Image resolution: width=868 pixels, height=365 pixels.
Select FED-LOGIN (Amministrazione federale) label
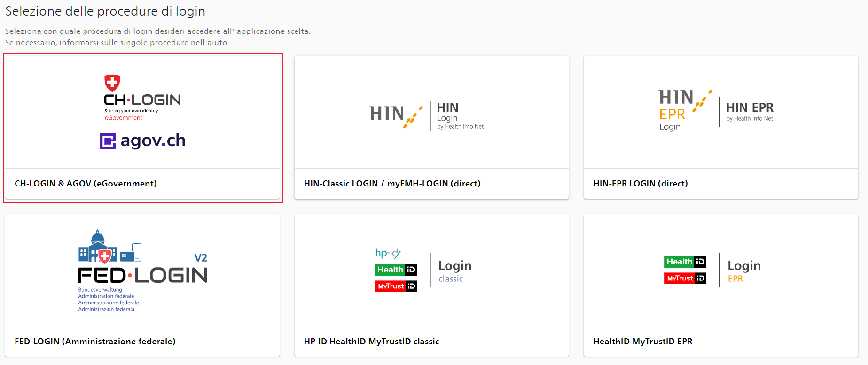(95, 342)
